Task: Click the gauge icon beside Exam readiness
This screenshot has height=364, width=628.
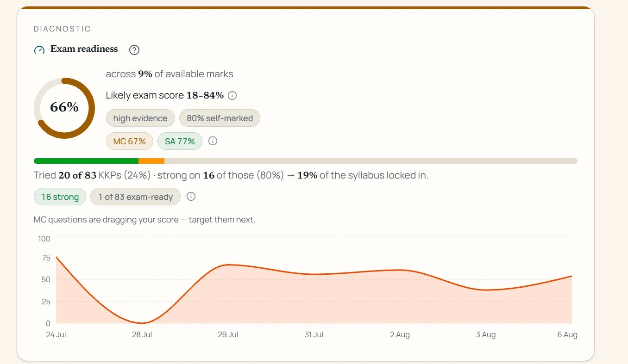Action: pos(39,50)
